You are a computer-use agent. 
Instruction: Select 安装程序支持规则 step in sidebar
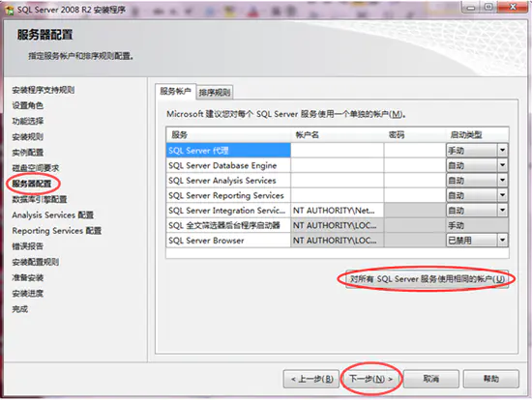tap(44, 90)
